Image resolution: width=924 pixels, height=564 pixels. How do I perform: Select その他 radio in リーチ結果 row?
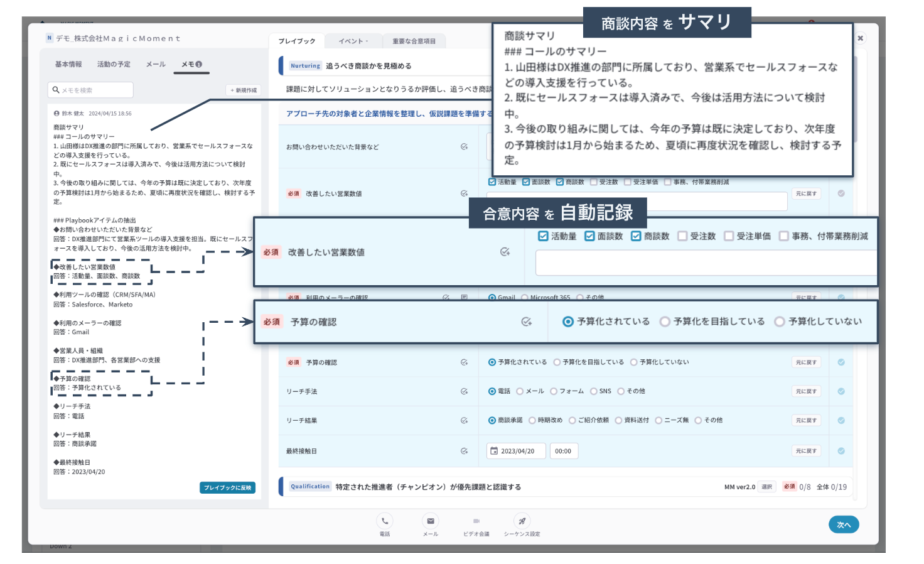click(698, 420)
